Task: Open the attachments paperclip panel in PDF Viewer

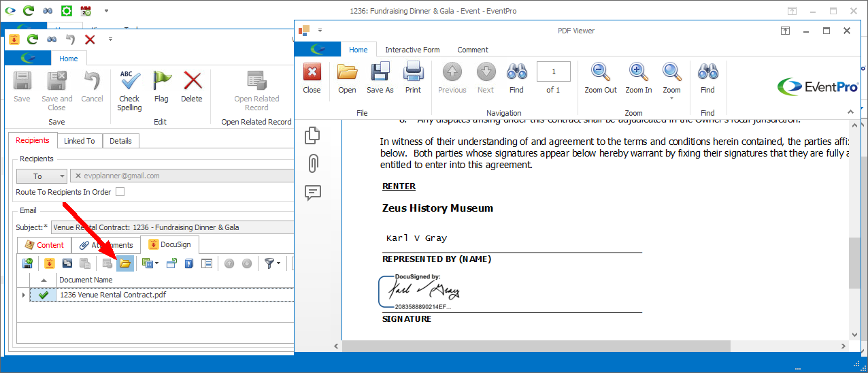Action: 313,163
